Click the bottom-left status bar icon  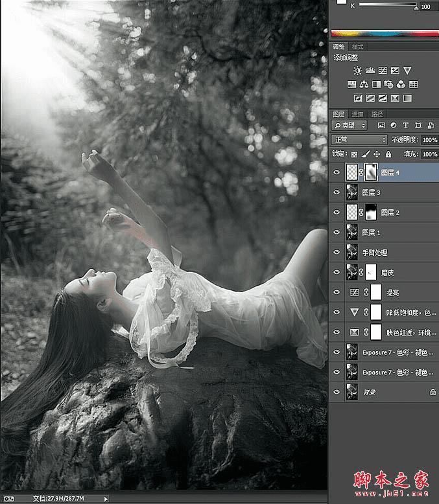point(8,499)
